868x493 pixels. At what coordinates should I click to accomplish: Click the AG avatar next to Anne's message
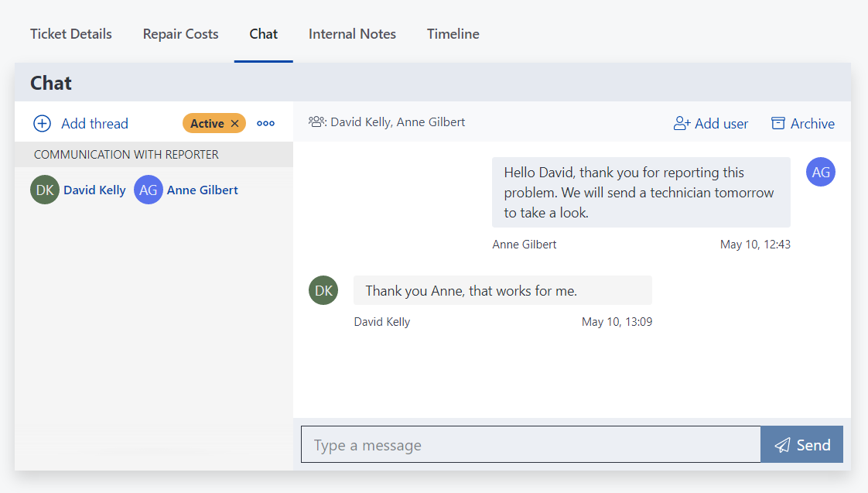[820, 172]
